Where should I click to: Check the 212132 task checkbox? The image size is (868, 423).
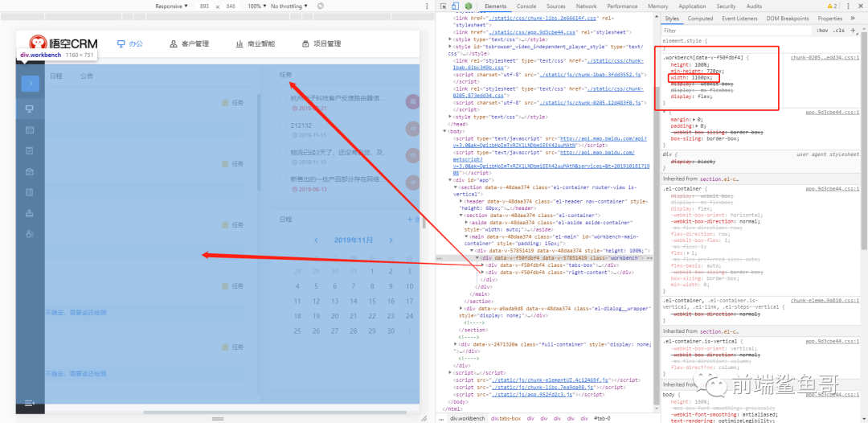pyautogui.click(x=283, y=126)
